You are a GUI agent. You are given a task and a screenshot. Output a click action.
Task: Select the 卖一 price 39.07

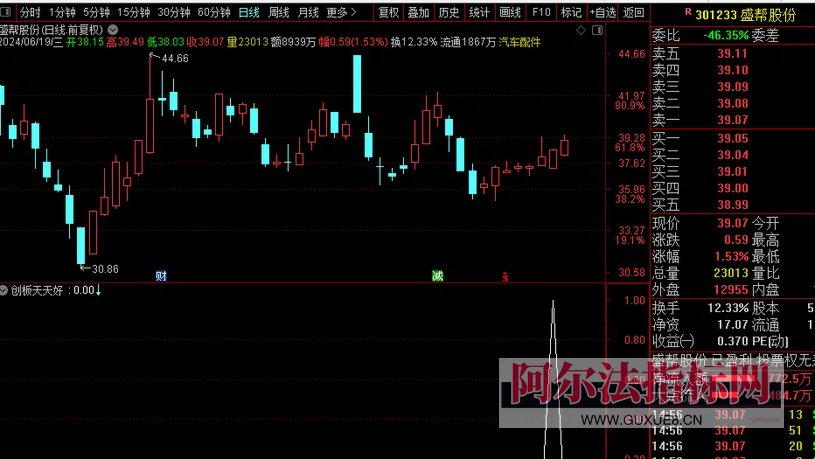tap(732, 120)
